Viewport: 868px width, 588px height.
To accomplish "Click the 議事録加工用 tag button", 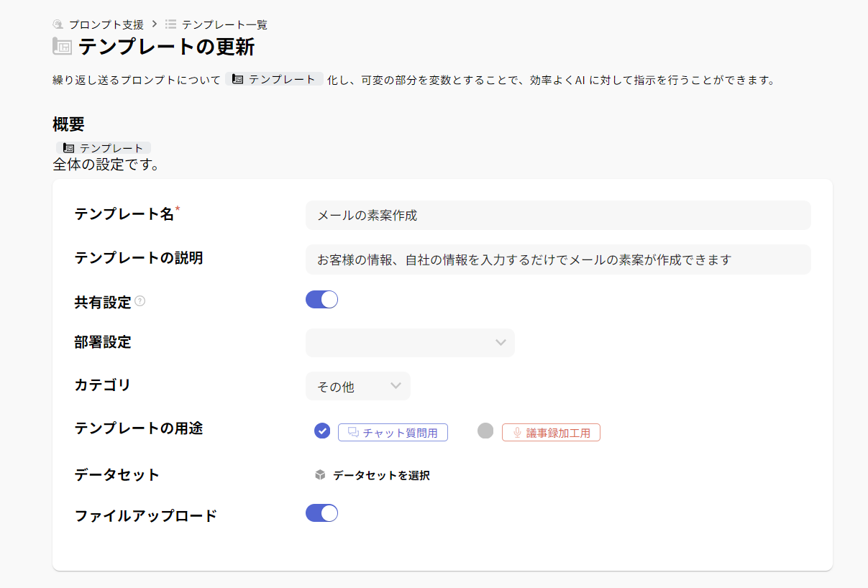I will [551, 433].
